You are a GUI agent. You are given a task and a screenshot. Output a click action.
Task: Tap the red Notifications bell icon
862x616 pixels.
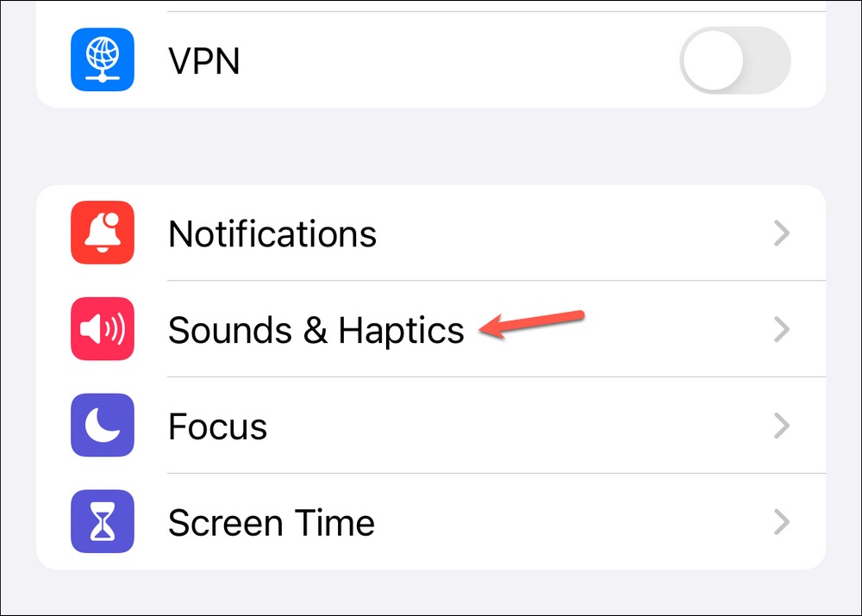(x=103, y=233)
